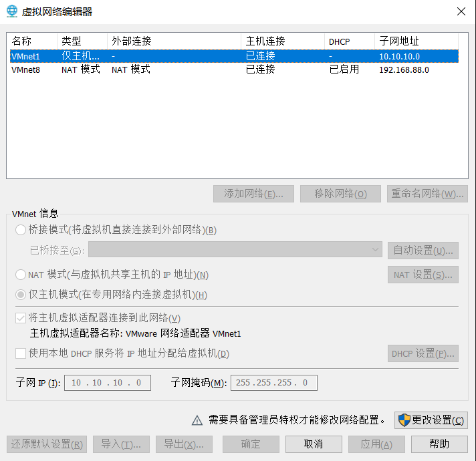Viewport: 476px width, 461px height.
Task: Click the 确定 button
Action: tap(251, 444)
